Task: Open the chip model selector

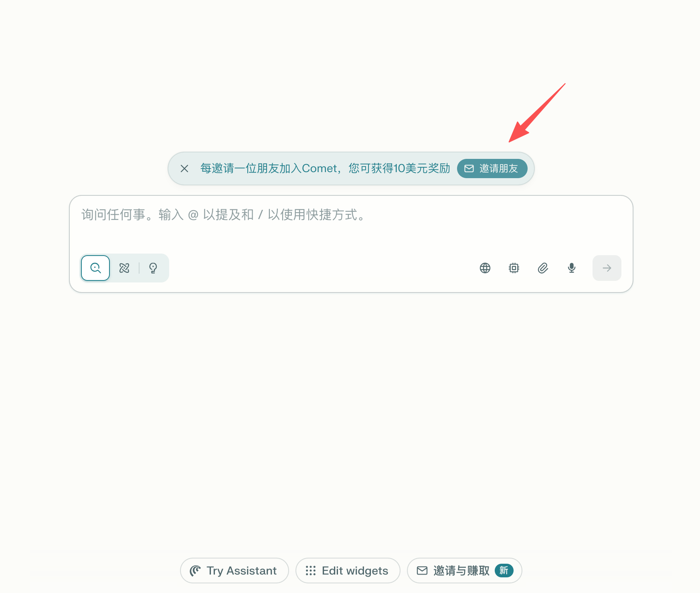Action: tap(514, 268)
